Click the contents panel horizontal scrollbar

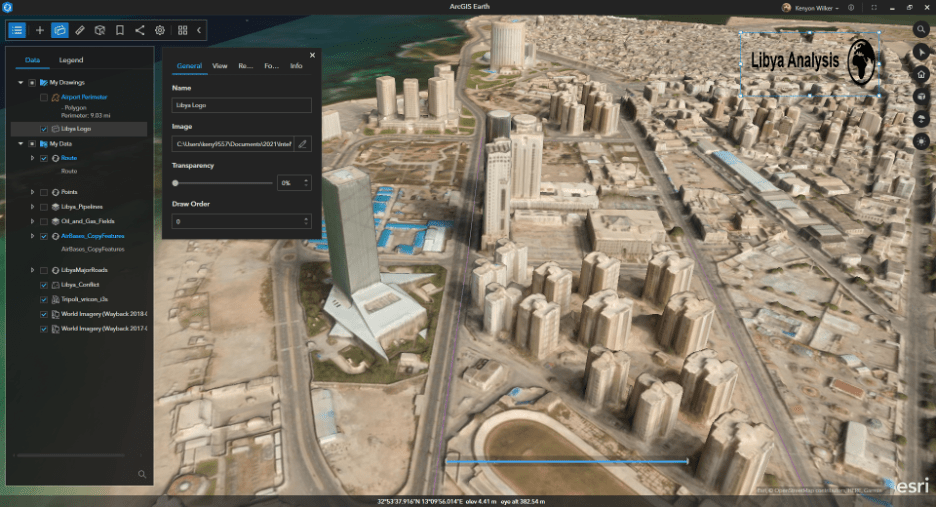tap(71, 455)
